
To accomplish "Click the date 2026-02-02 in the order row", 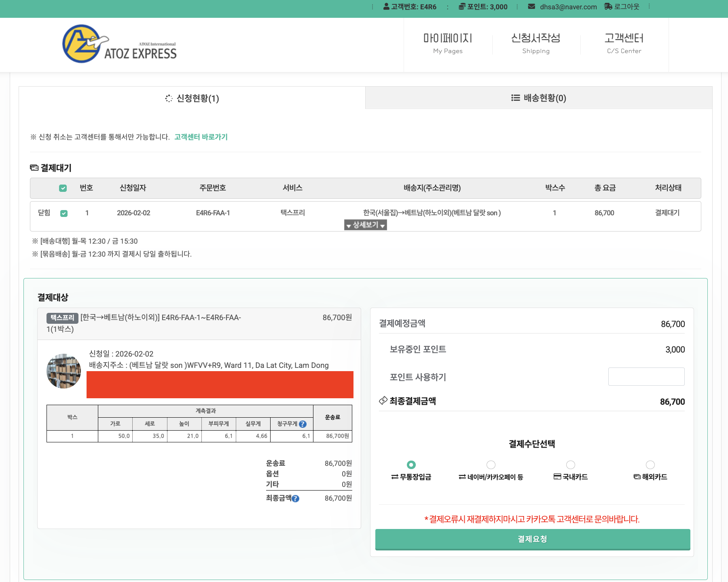I will pos(133,213).
